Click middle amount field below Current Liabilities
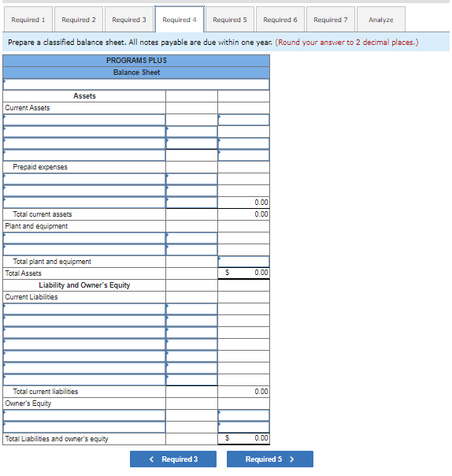This screenshot has width=452, height=476. point(191,309)
